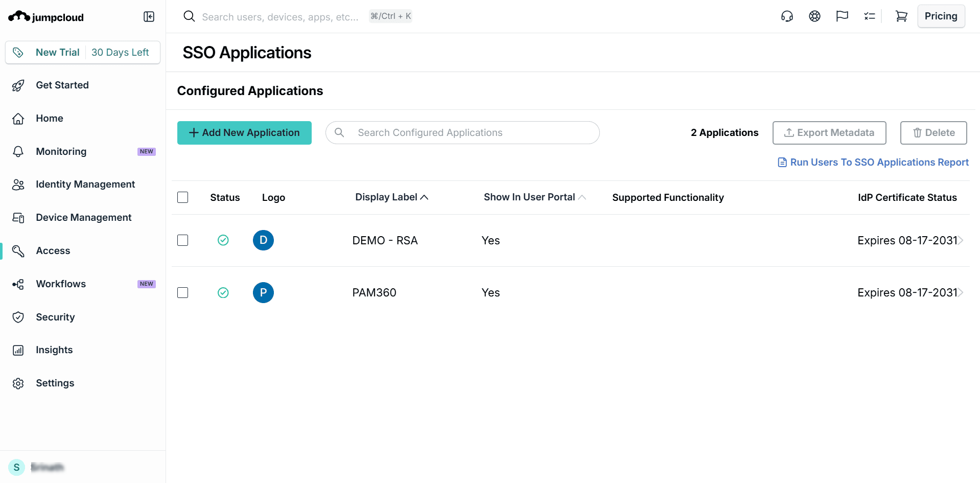The image size is (980, 483).
Task: Click the Monitoring bell icon
Action: tap(18, 151)
